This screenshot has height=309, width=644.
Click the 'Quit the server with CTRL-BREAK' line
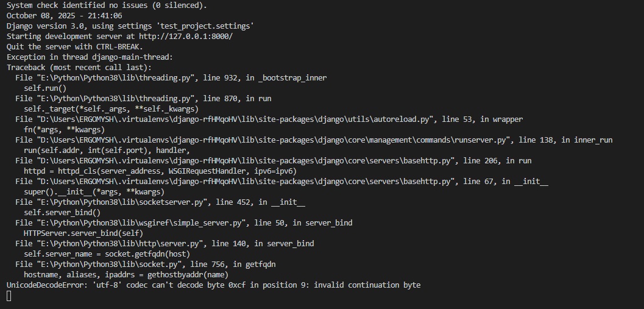coord(75,47)
